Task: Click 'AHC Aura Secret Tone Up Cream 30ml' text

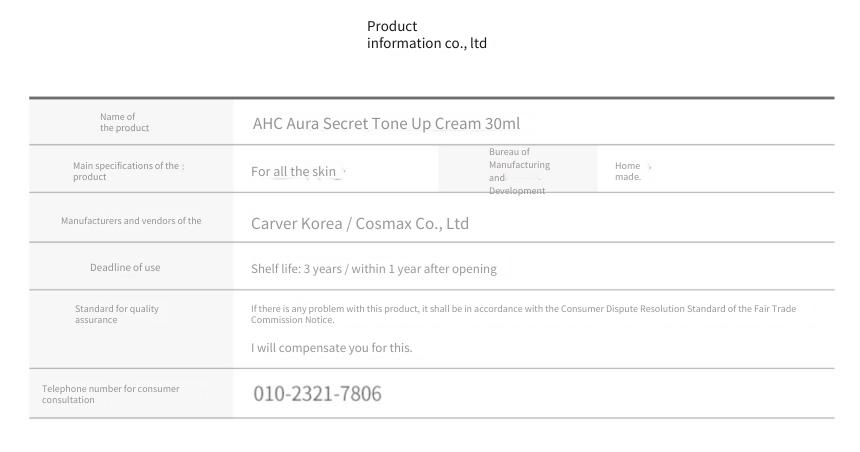Action: (x=386, y=123)
